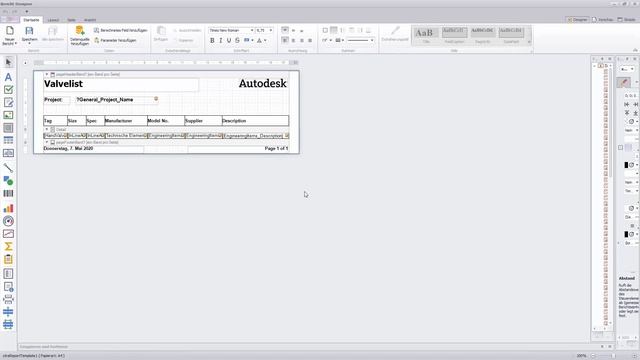
Task: Select the Sparkline control tool
Action: click(8, 234)
